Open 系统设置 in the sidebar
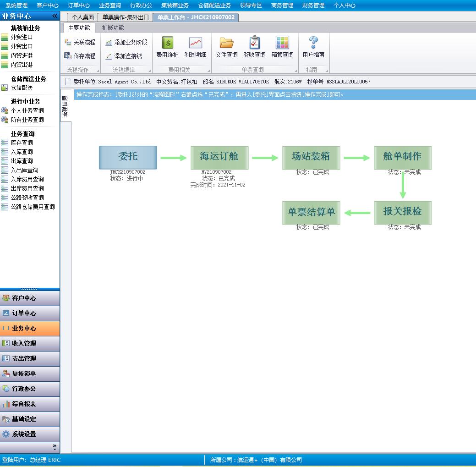Screen dimensions: 476x467 coord(30,434)
